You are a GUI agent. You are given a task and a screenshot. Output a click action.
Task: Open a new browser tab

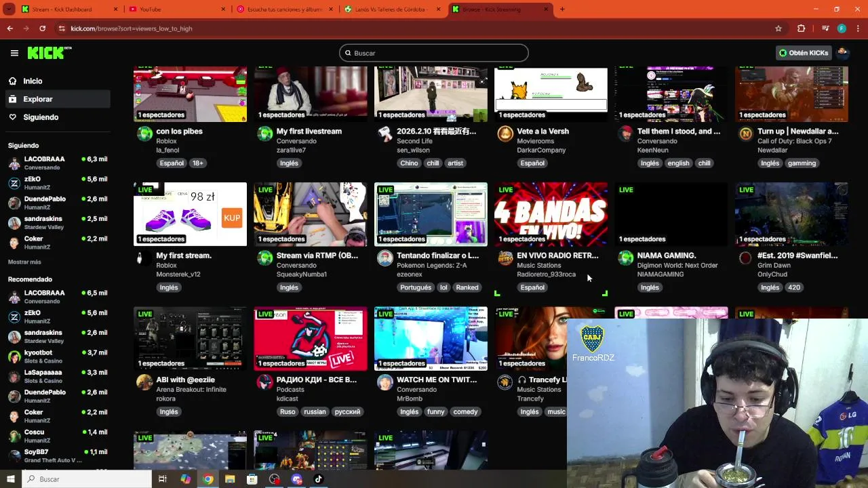[562, 9]
